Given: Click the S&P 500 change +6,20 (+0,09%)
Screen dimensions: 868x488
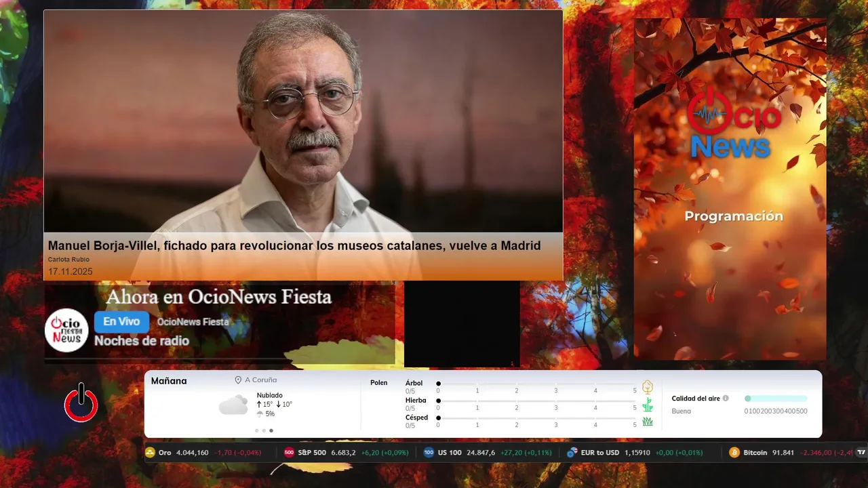Looking at the screenshot, I should [x=385, y=453].
